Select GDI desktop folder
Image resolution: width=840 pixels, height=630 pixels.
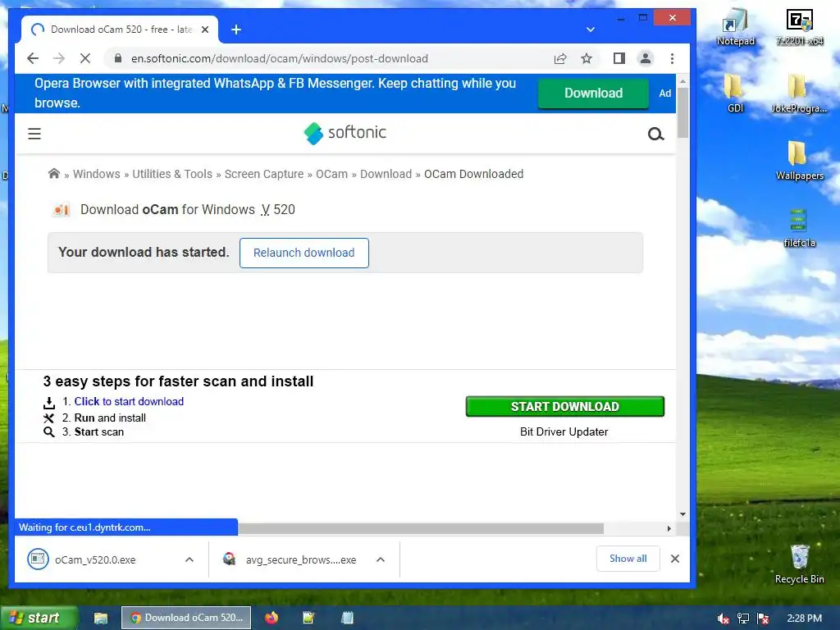tap(736, 94)
